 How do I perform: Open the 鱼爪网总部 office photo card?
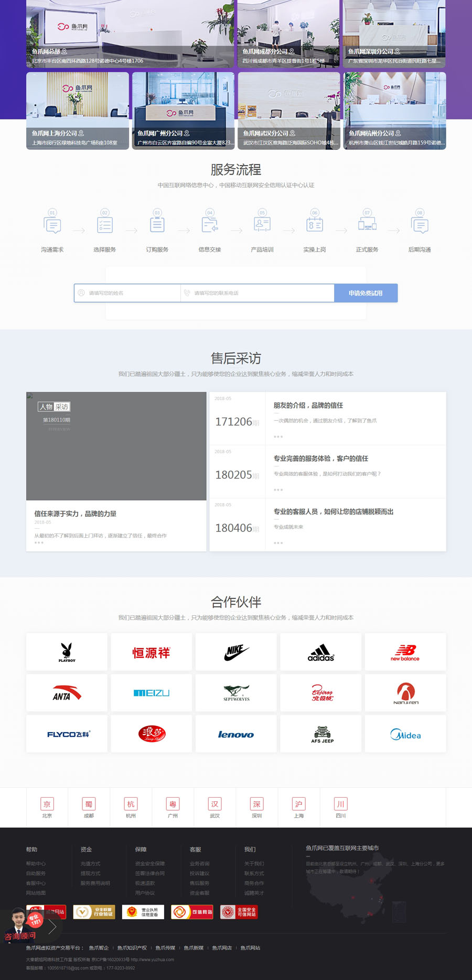tap(130, 34)
